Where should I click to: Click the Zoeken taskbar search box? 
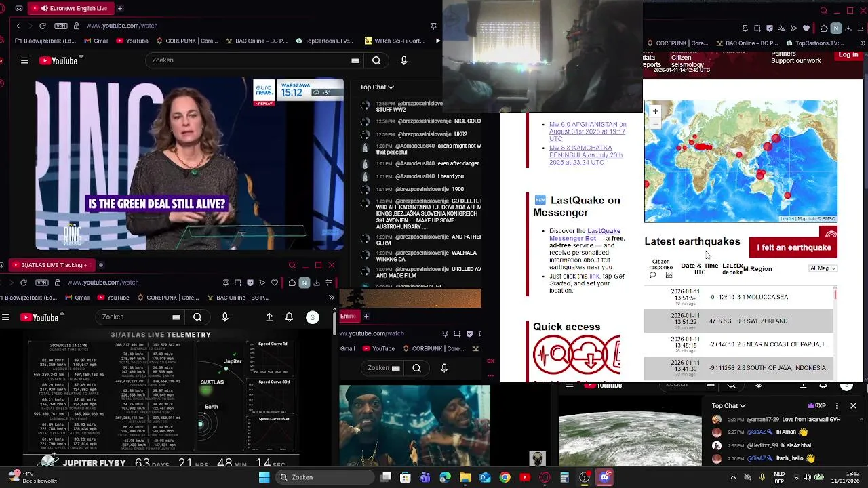(325, 477)
